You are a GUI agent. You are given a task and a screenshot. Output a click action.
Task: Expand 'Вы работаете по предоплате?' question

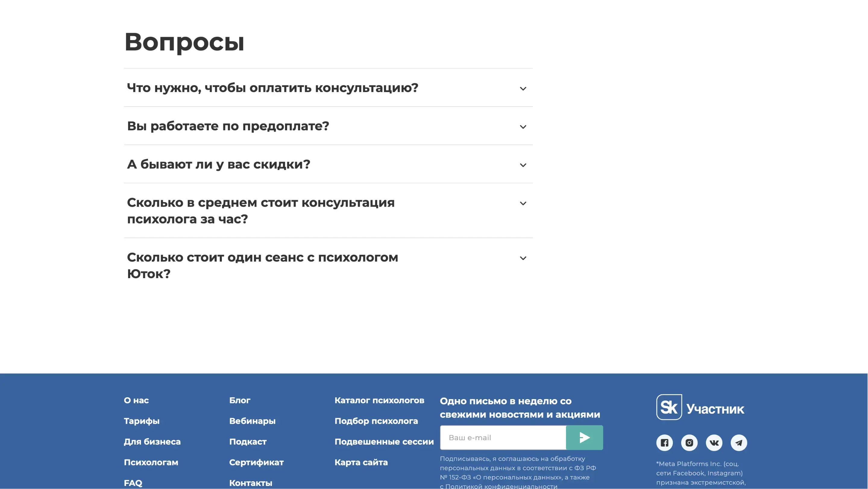click(228, 126)
